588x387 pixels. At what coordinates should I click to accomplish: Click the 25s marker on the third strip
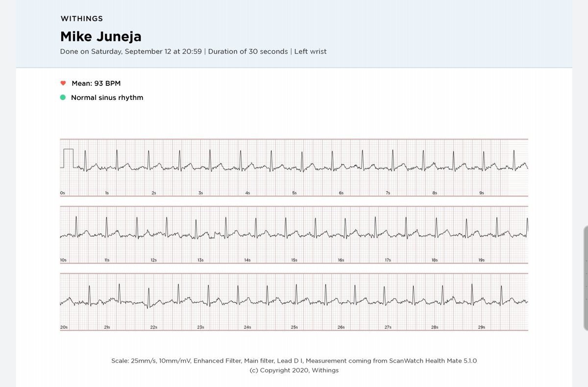pyautogui.click(x=294, y=327)
